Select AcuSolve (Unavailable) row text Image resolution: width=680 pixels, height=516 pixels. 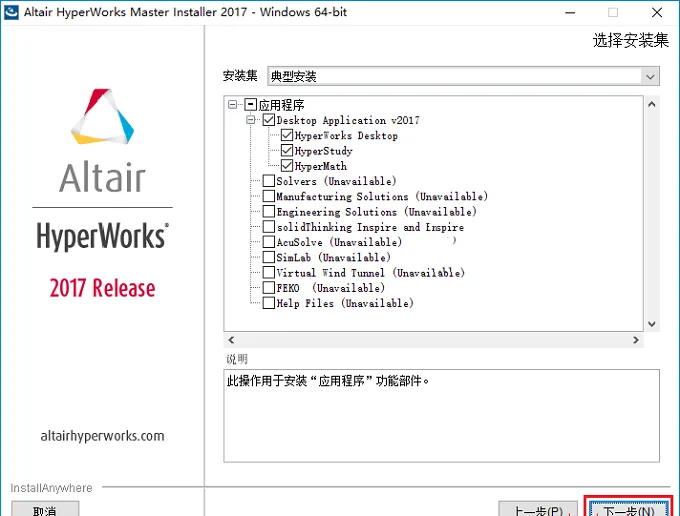[x=339, y=242]
